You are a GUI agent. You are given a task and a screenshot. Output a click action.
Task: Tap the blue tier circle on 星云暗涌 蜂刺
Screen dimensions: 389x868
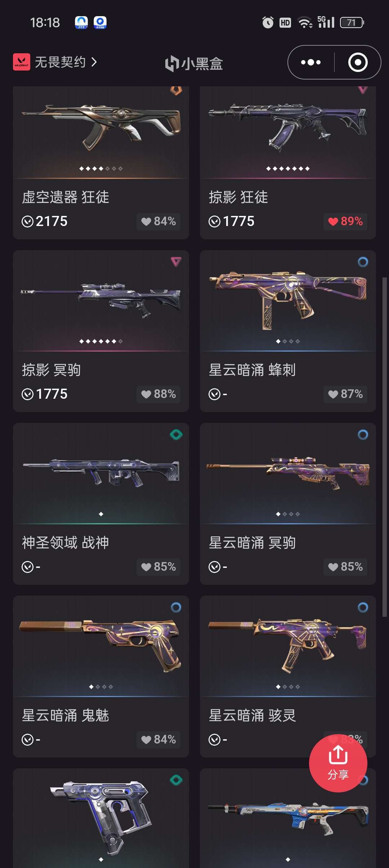363,262
